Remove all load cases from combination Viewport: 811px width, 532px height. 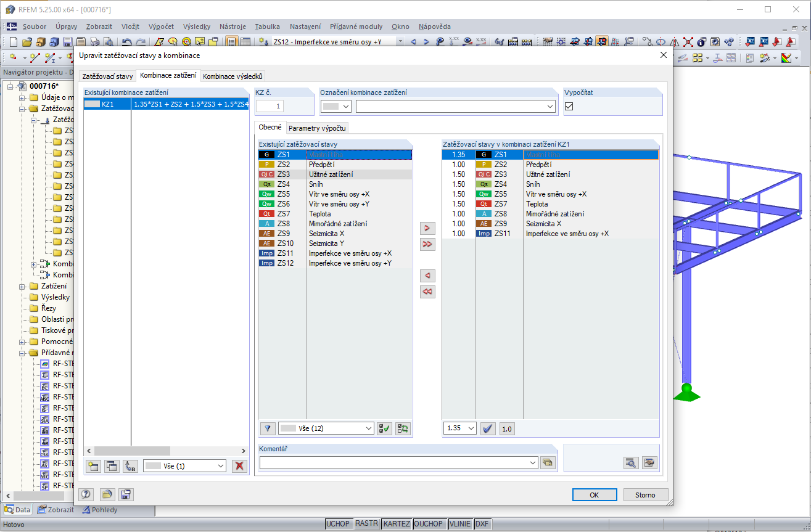[x=427, y=291]
